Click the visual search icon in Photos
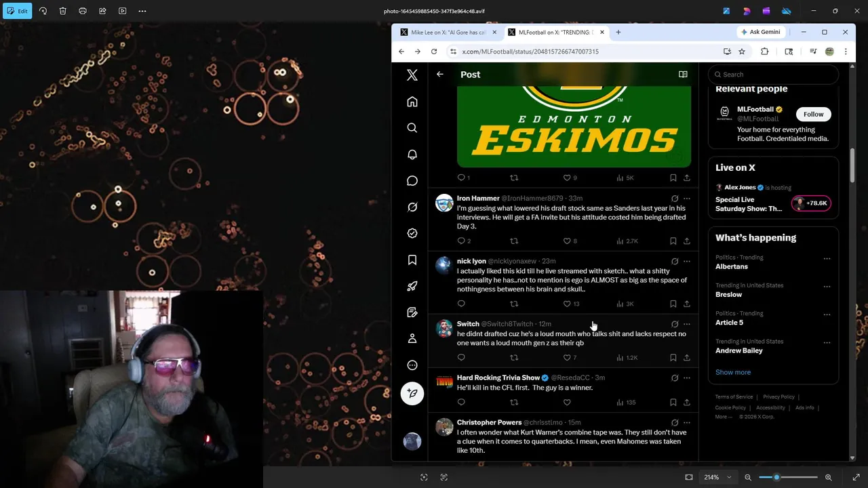Image resolution: width=868 pixels, height=488 pixels. point(424,477)
